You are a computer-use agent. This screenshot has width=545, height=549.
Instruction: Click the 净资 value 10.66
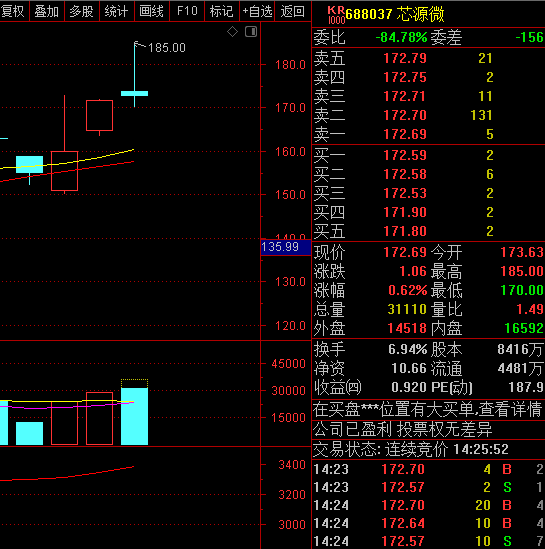(x=409, y=368)
